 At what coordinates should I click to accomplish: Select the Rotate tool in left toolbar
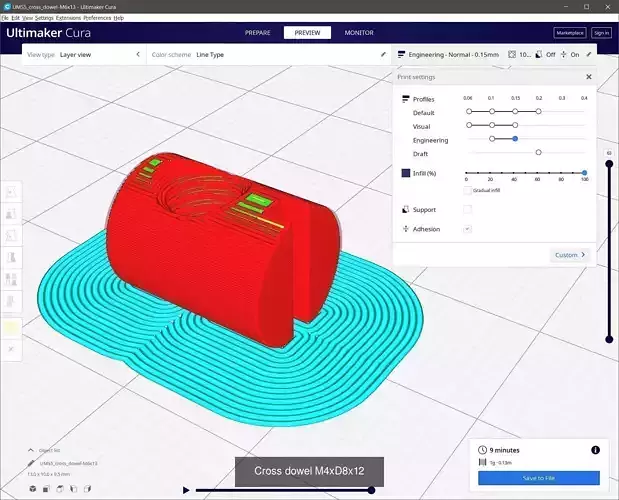(x=11, y=236)
